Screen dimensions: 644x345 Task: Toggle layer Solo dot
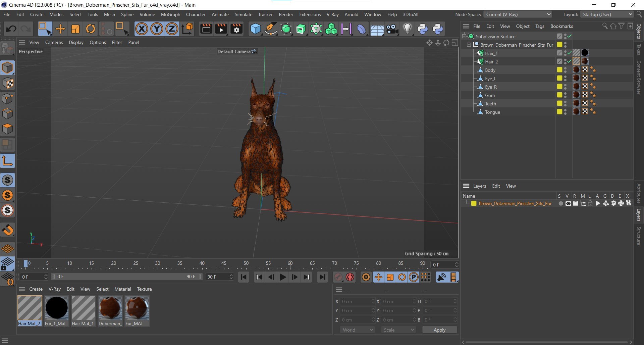(x=560, y=203)
